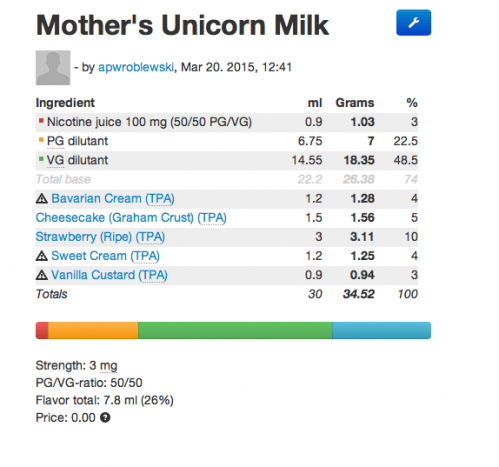Click the underlined mg abbreviation in Strength
Screen dimensions: 499x467
109,366
